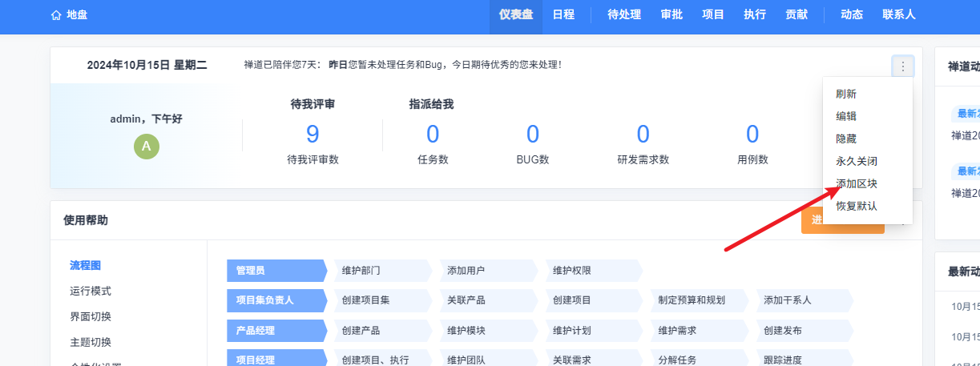This screenshot has height=366, width=980.
Task: Select 界面切换 in help sidebar
Action: (x=91, y=316)
